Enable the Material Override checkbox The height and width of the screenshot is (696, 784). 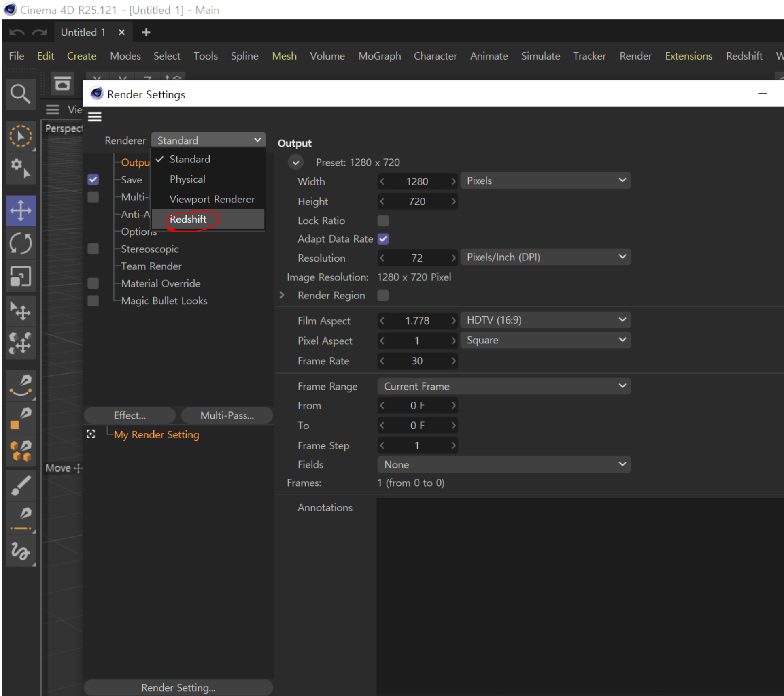[93, 283]
